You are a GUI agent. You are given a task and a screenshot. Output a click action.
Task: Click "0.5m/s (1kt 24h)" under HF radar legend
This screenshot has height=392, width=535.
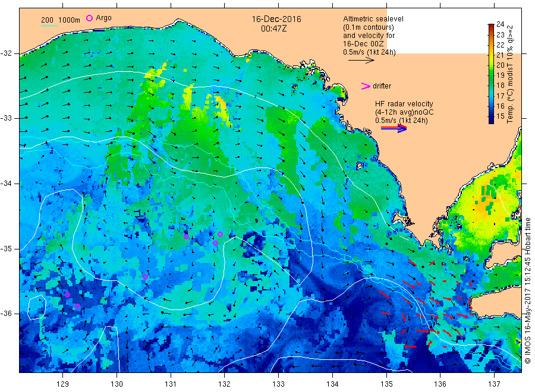(x=401, y=121)
